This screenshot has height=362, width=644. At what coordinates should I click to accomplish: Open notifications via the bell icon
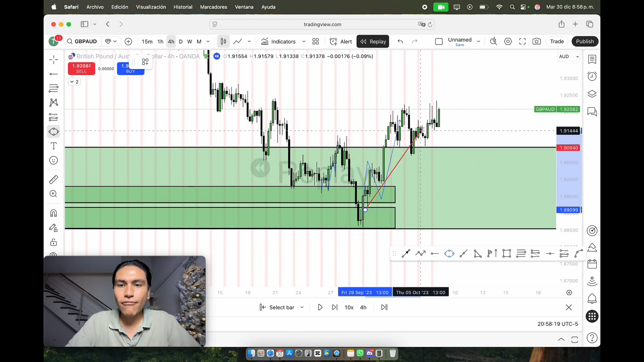tap(592, 299)
